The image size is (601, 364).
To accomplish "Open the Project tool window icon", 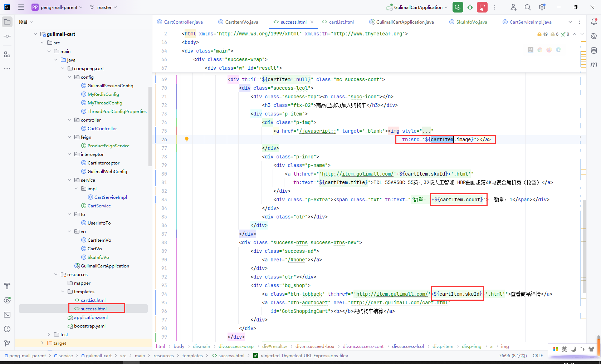I will point(7,22).
